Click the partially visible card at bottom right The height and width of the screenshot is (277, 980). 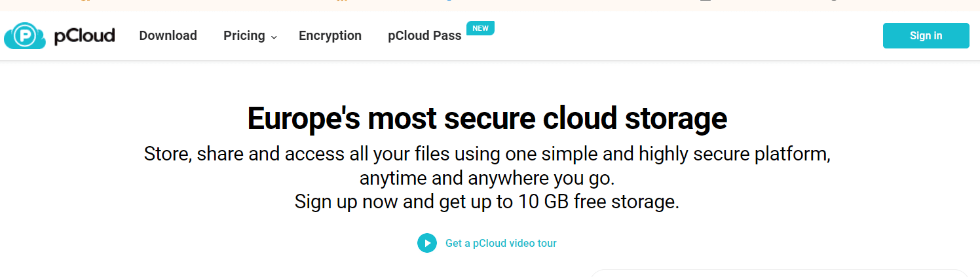780,272
